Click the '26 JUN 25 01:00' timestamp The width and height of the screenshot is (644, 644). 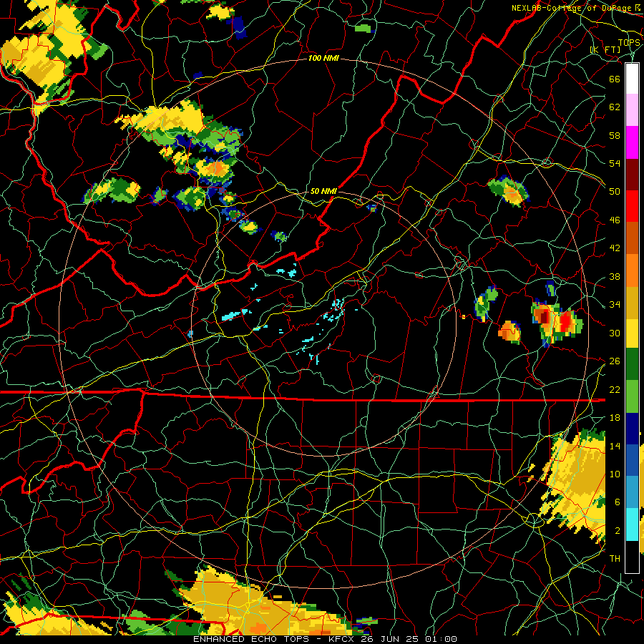click(409, 639)
